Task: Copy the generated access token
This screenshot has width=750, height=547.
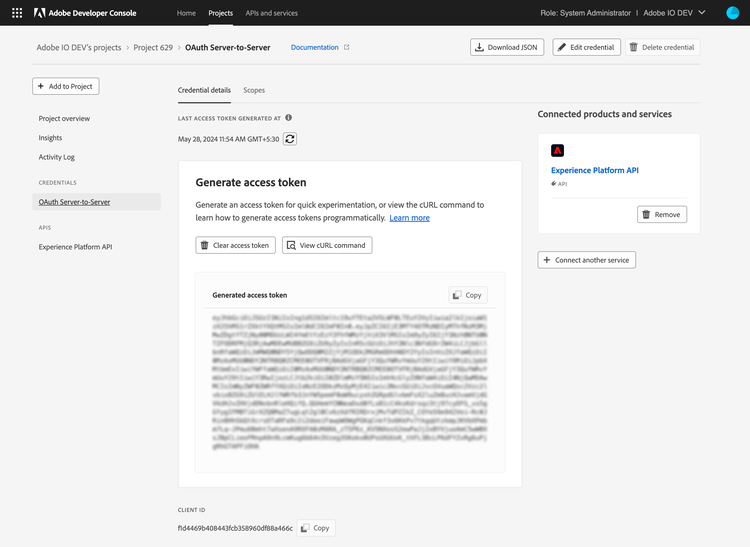Action: (467, 295)
